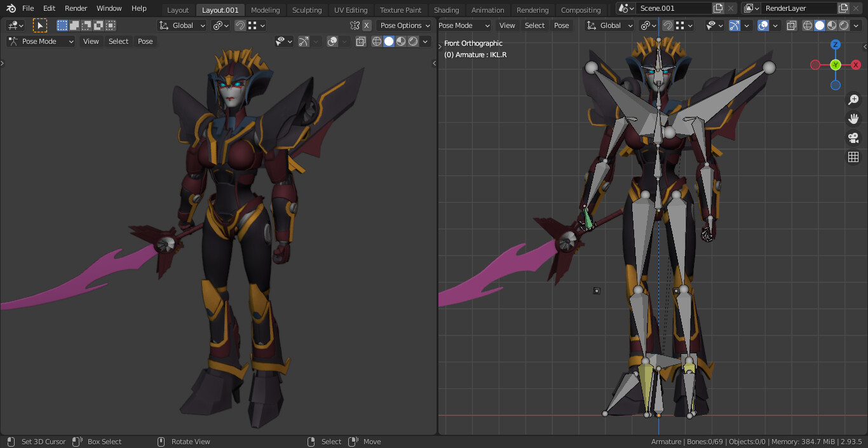Screen dimensions: 868x448
Task: Switch to the UV Editing workspace tab
Action: (351, 10)
